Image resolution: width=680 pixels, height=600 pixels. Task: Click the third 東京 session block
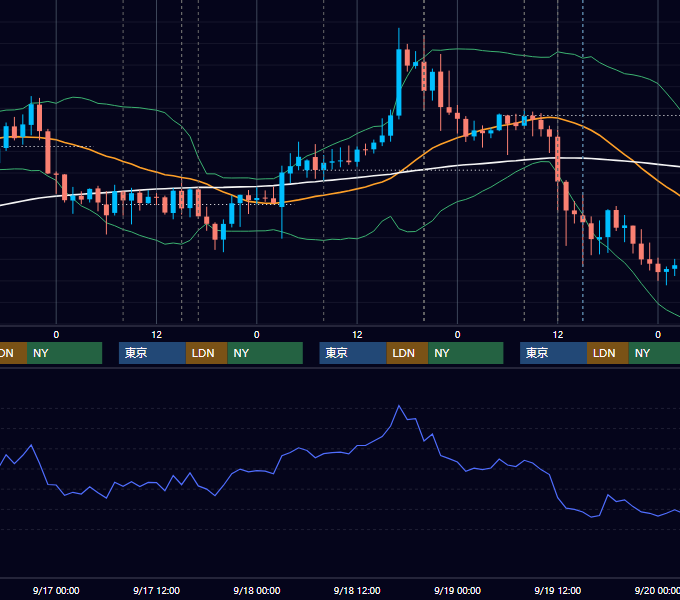tap(553, 353)
